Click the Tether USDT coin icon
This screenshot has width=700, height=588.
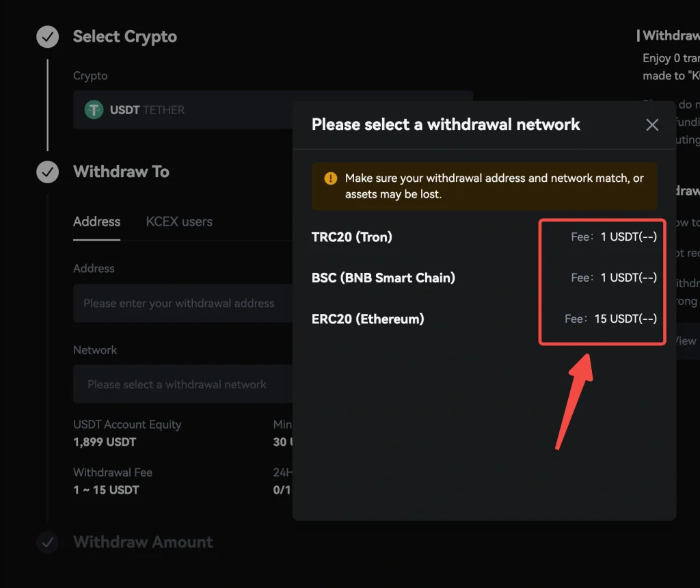[94, 109]
